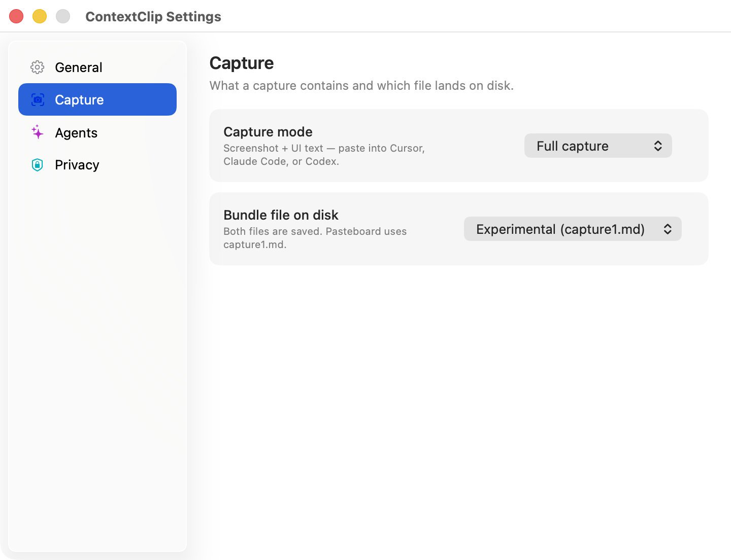
Task: Click the 'Bundle file on disk' label
Action: tap(281, 215)
